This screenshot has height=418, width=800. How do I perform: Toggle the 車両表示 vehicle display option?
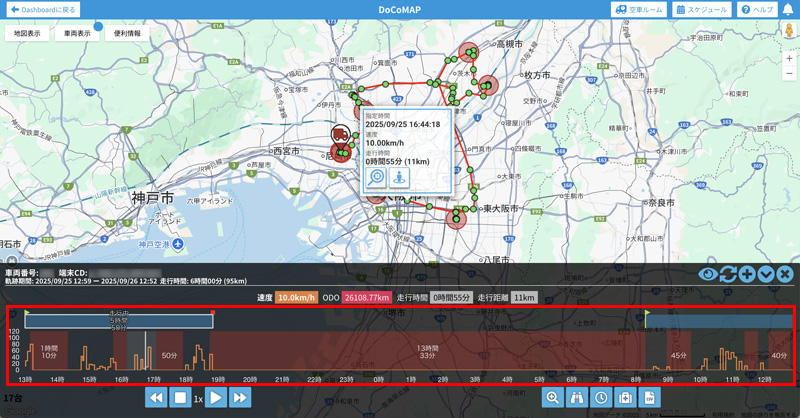77,33
